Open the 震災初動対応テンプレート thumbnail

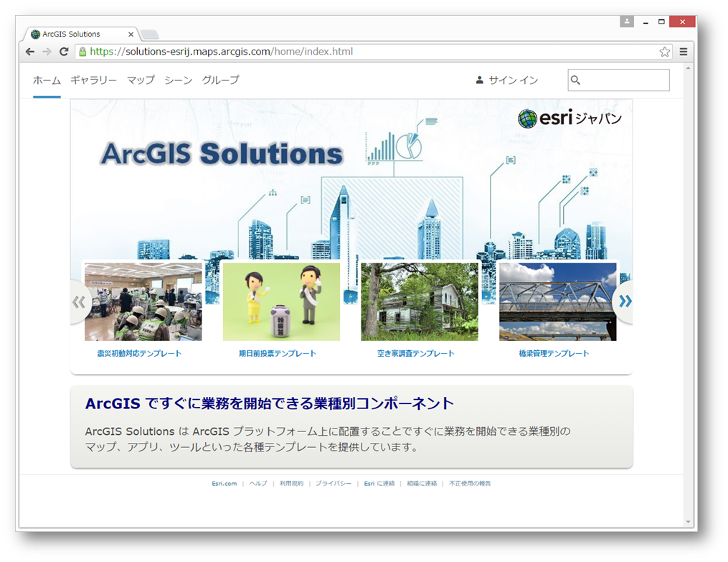143,301
